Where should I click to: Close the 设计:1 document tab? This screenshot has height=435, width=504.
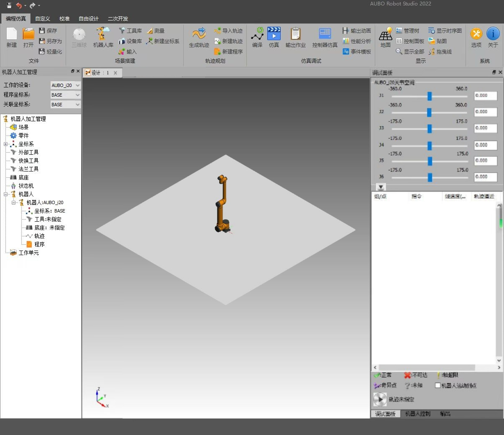tap(115, 73)
